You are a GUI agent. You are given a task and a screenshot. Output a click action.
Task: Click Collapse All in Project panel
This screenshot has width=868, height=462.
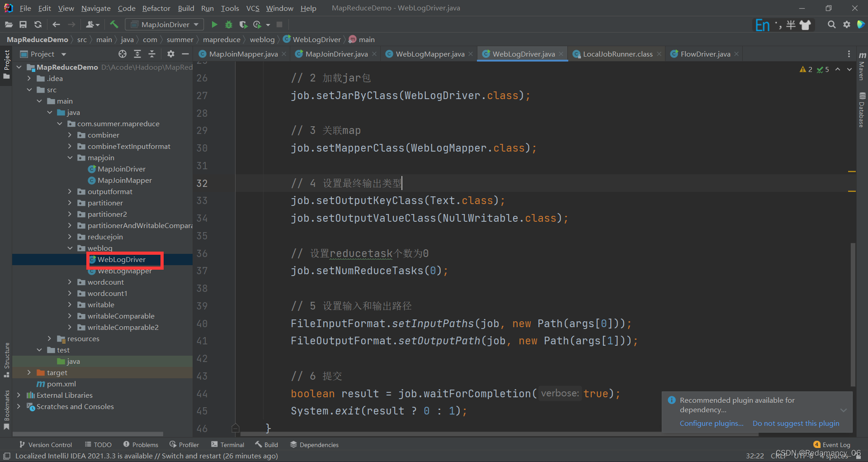[152, 54]
